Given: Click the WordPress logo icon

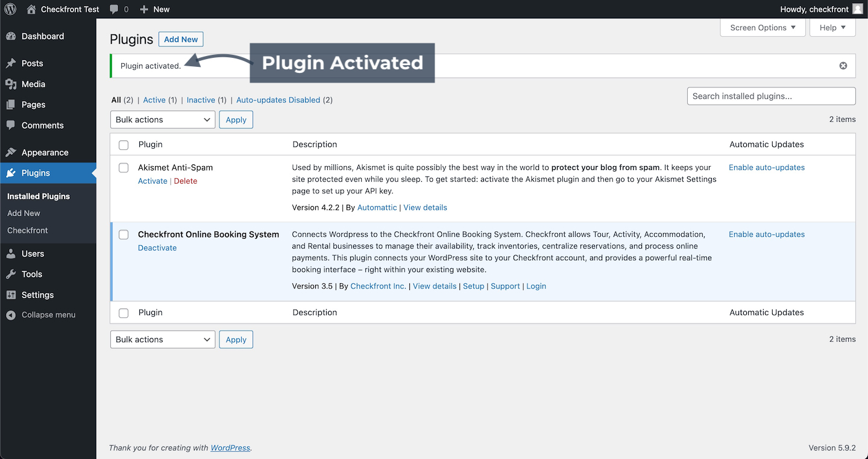Looking at the screenshot, I should pyautogui.click(x=10, y=9).
